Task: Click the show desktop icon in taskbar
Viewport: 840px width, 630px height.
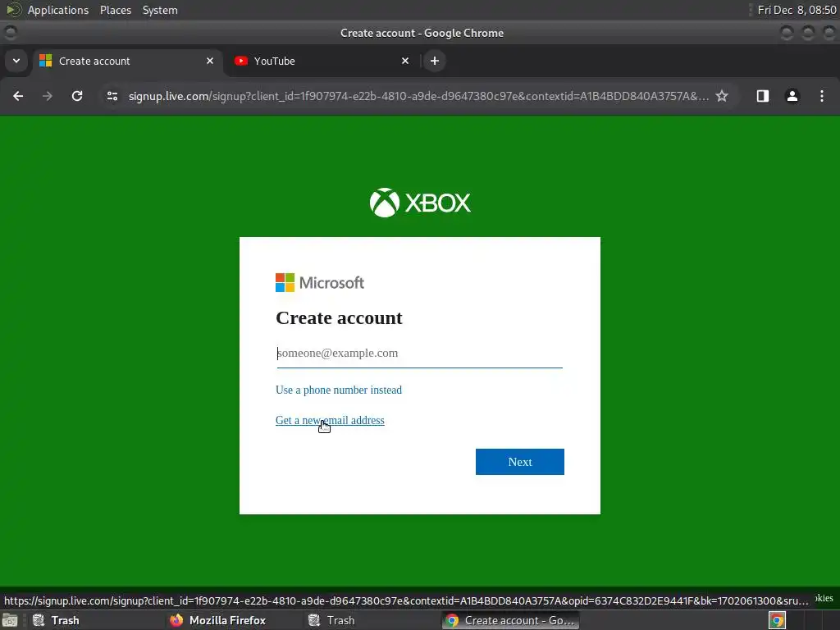Action: pos(10,620)
